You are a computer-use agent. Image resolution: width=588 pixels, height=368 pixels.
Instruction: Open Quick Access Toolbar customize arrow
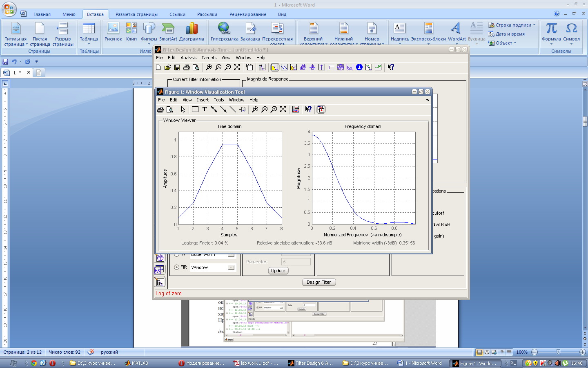tap(36, 61)
